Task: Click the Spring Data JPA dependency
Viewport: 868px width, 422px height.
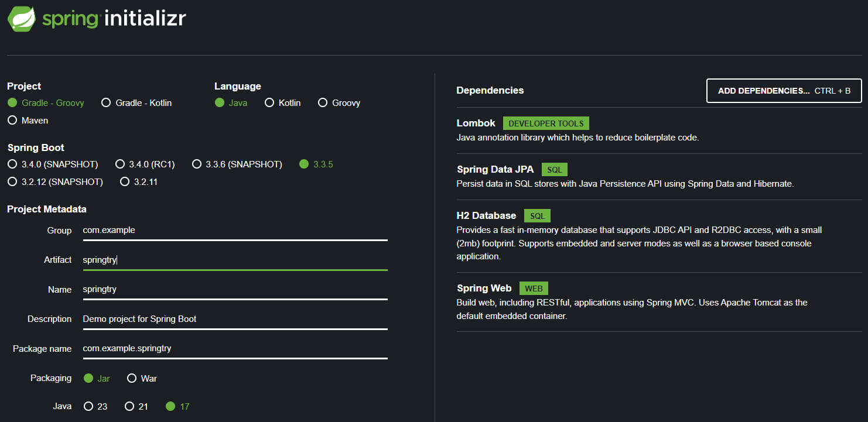Action: tap(495, 170)
